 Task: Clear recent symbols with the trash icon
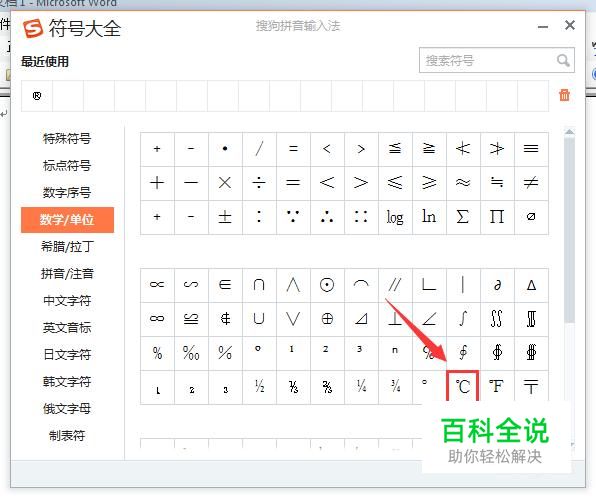pos(564,95)
